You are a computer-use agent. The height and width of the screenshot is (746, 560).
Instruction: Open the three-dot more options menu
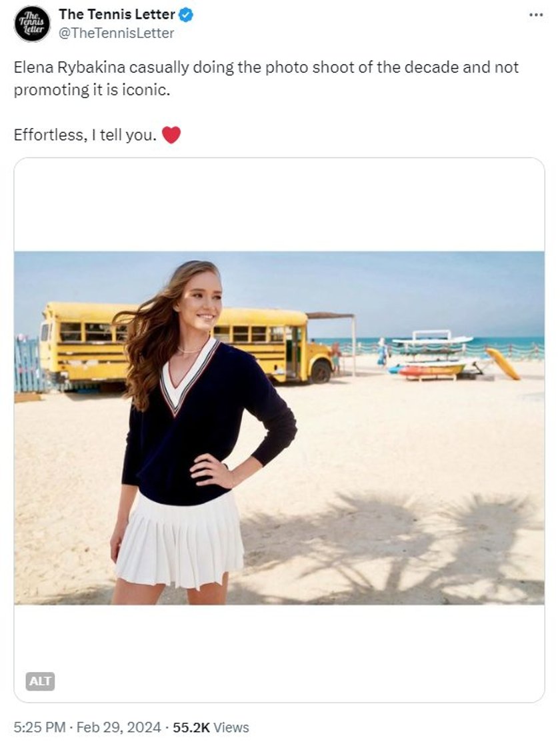536,15
